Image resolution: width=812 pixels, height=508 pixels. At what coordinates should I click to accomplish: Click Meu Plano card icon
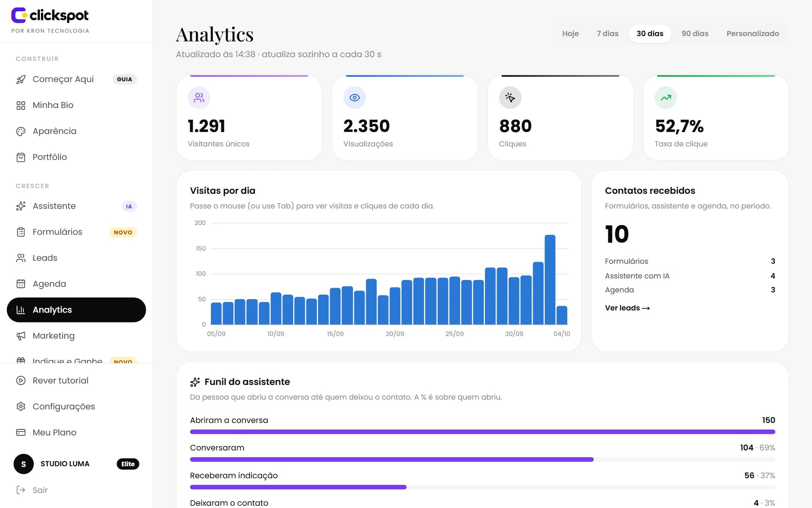pos(21,432)
